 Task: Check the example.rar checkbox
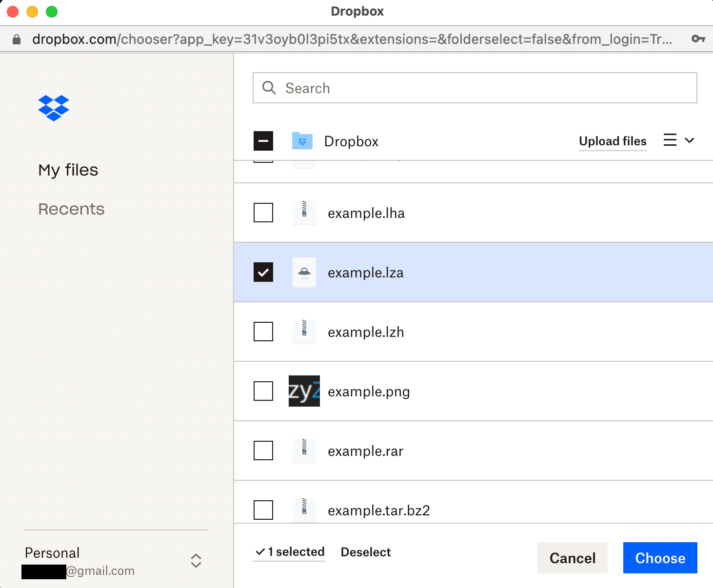click(x=263, y=451)
